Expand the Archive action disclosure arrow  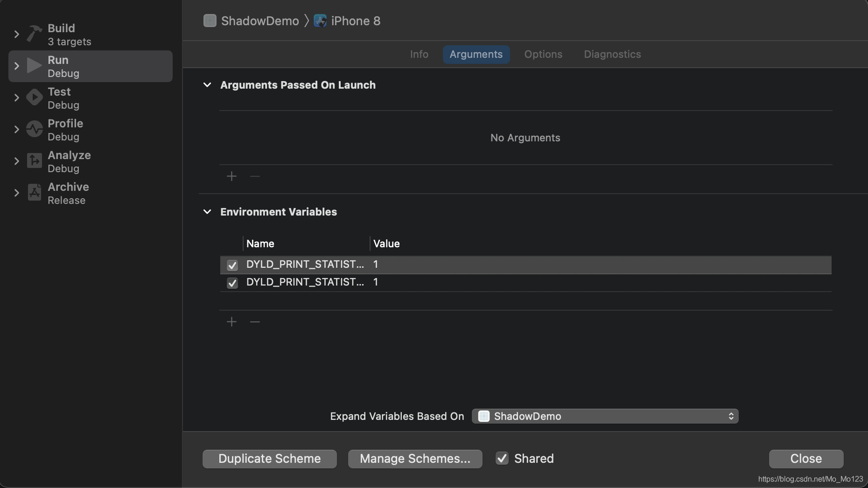pyautogui.click(x=17, y=193)
